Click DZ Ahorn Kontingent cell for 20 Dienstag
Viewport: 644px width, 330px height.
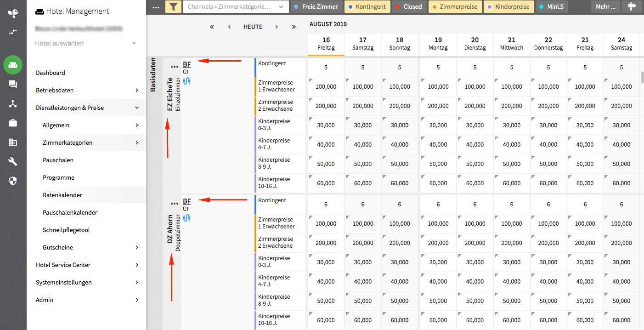pos(475,204)
